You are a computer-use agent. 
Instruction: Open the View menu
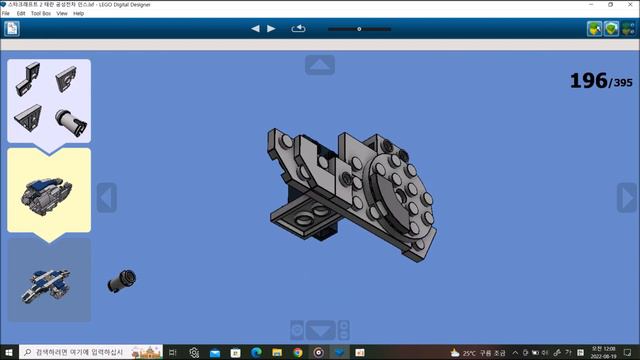pyautogui.click(x=62, y=13)
